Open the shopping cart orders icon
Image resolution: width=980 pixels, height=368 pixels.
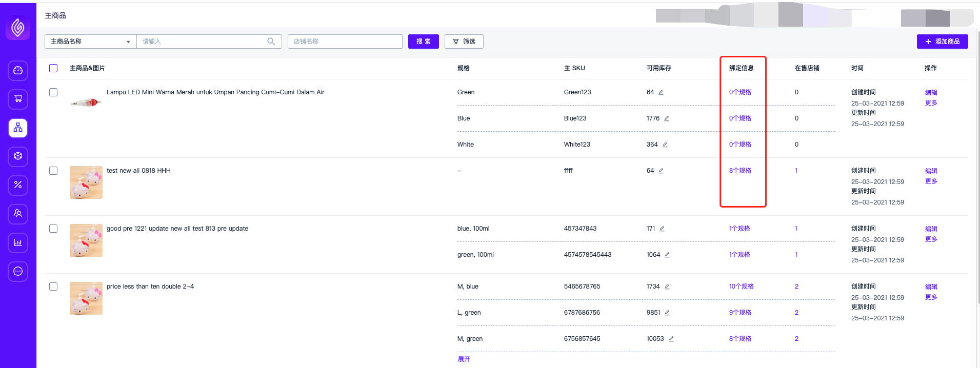click(x=18, y=99)
